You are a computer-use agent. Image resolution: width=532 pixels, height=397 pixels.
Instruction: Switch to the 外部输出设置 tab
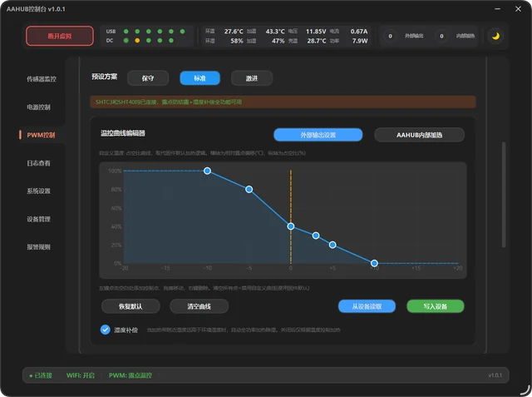click(x=318, y=135)
